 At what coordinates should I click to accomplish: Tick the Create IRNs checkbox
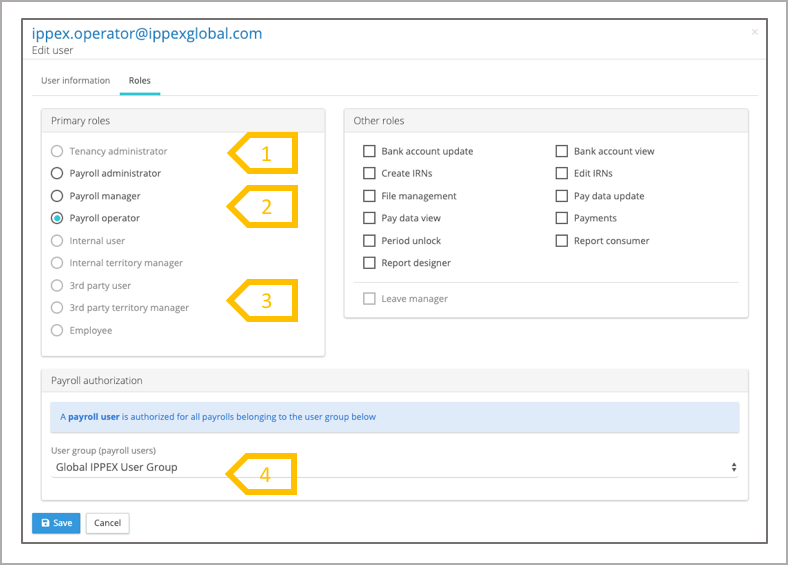pyautogui.click(x=370, y=174)
